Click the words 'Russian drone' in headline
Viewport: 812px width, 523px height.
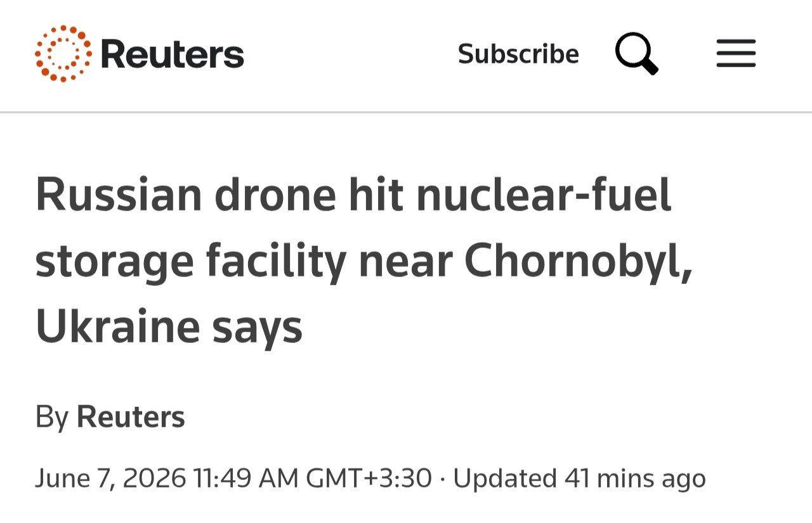pyautogui.click(x=185, y=194)
